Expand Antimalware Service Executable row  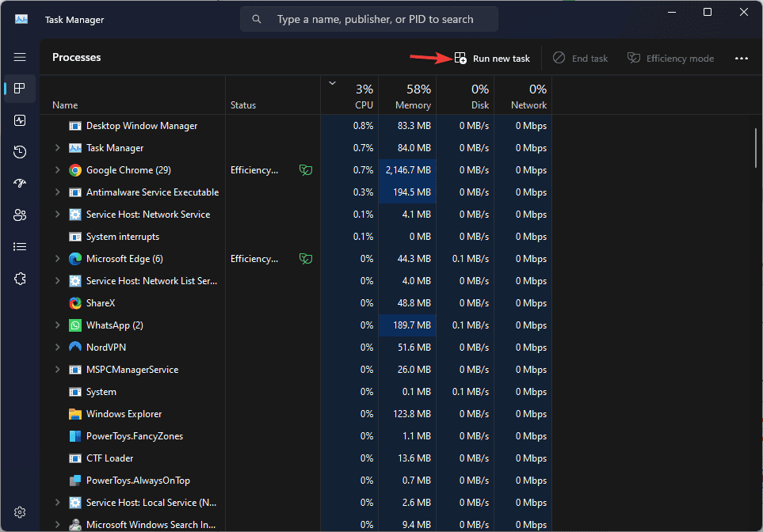(x=57, y=192)
